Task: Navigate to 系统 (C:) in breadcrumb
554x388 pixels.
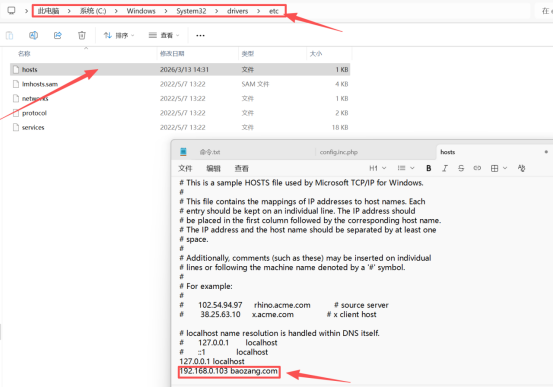Action: click(x=93, y=11)
